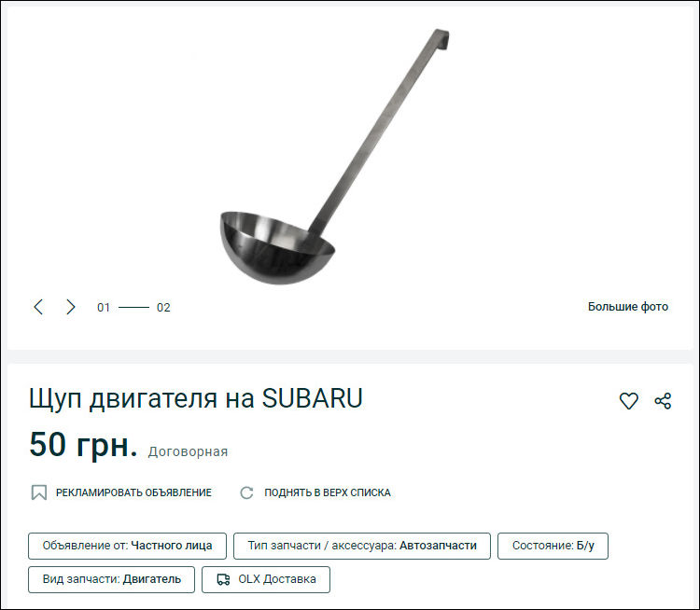Select the Вид запчасти: Двигатель tag
This screenshot has width=700, height=610.
pyautogui.click(x=111, y=579)
